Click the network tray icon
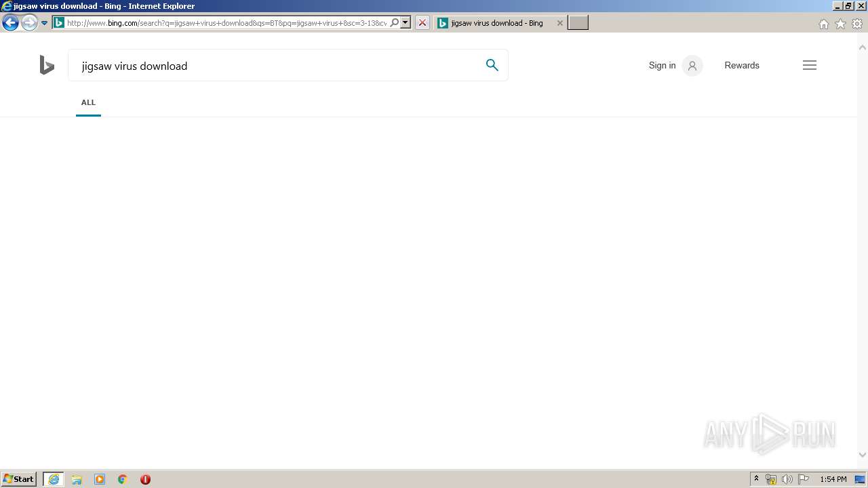The height and width of the screenshot is (488, 868). (771, 479)
